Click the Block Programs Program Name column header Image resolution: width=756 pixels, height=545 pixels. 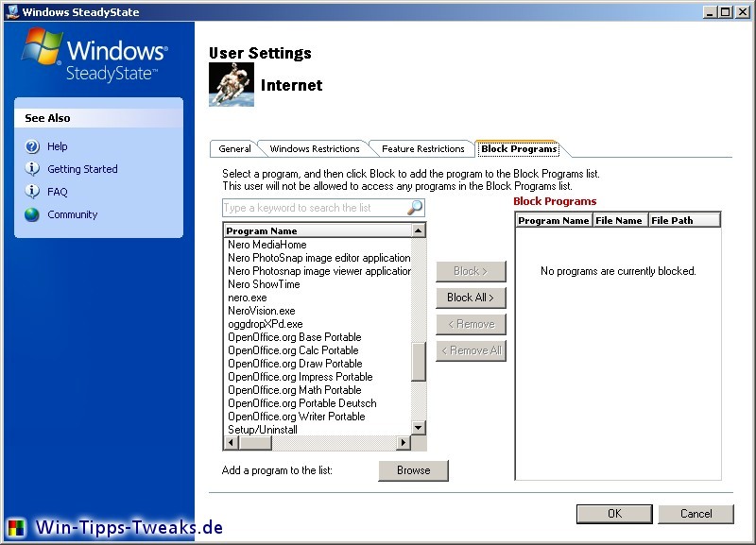[x=554, y=220]
